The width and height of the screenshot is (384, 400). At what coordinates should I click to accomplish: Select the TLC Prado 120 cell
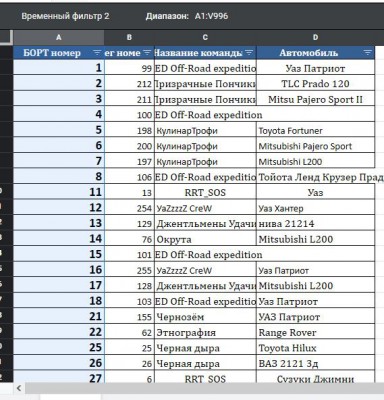coord(315,83)
